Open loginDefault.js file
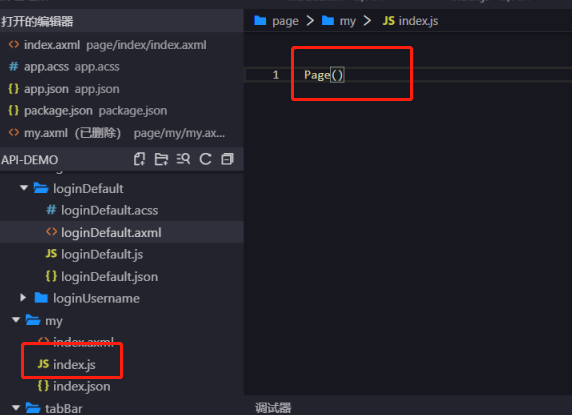Screen dimensions: 572x415 coord(102,255)
